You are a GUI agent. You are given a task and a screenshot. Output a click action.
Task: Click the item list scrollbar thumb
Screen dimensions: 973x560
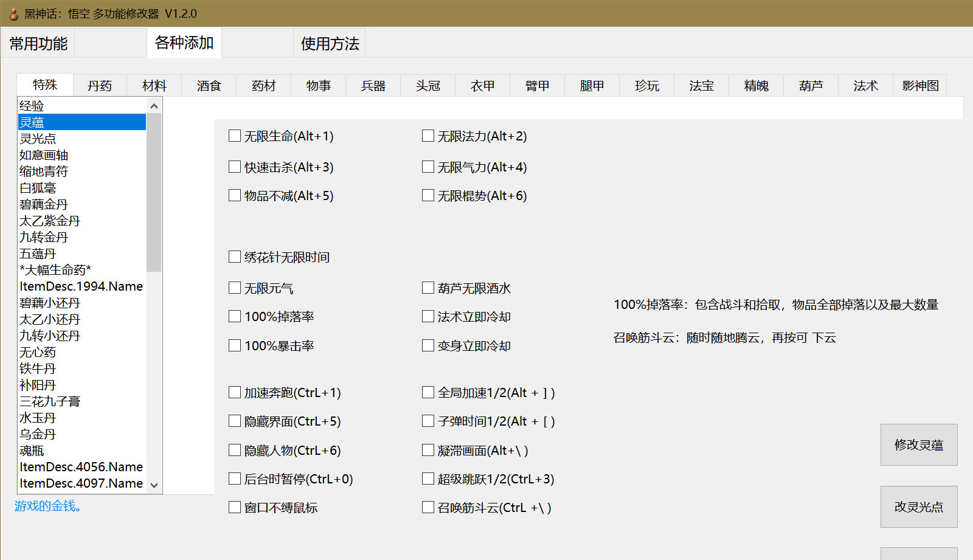click(154, 192)
